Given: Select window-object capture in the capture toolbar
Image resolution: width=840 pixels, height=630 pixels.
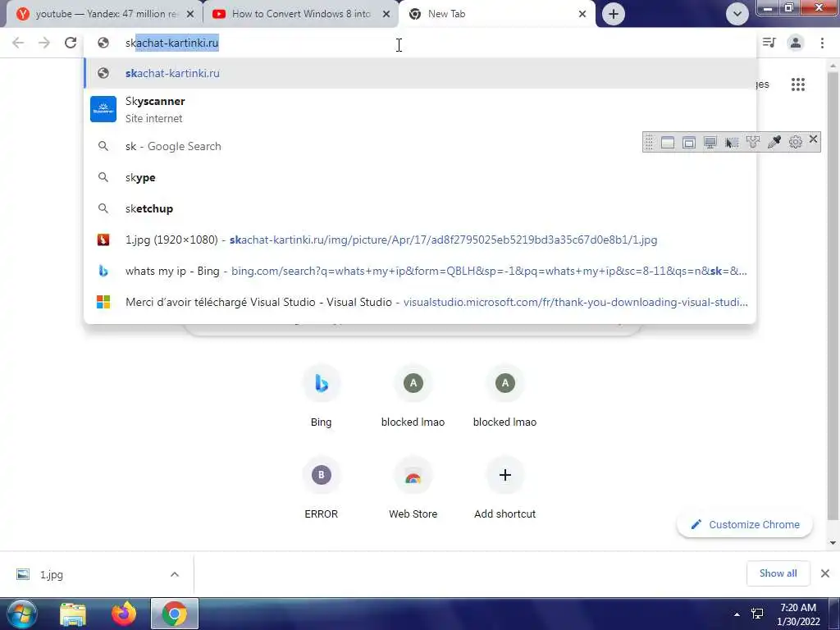Looking at the screenshot, I should tap(689, 142).
